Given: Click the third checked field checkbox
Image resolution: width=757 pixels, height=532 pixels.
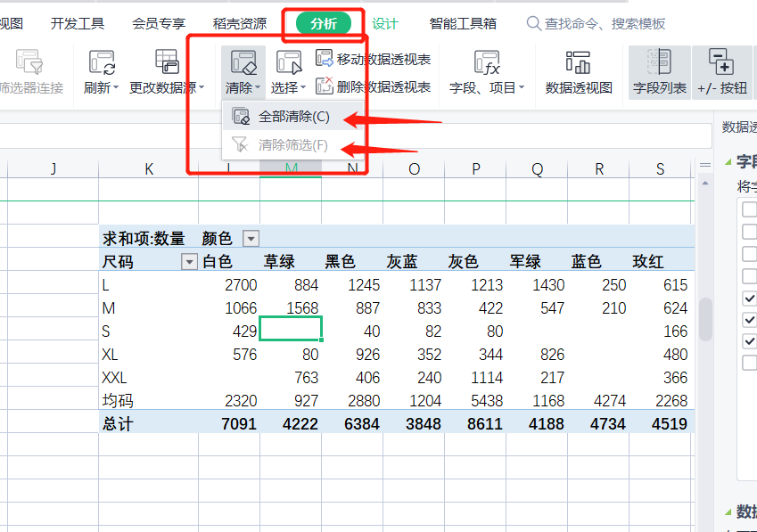Looking at the screenshot, I should tap(749, 341).
